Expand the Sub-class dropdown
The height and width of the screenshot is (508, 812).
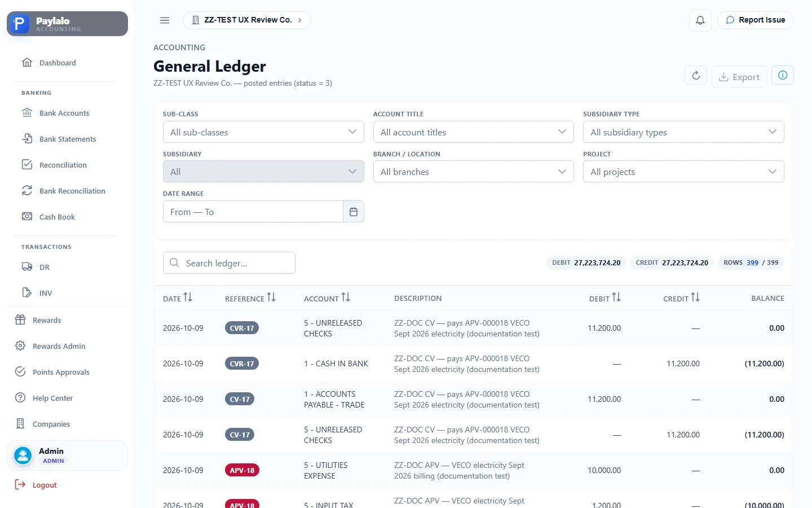pos(263,132)
